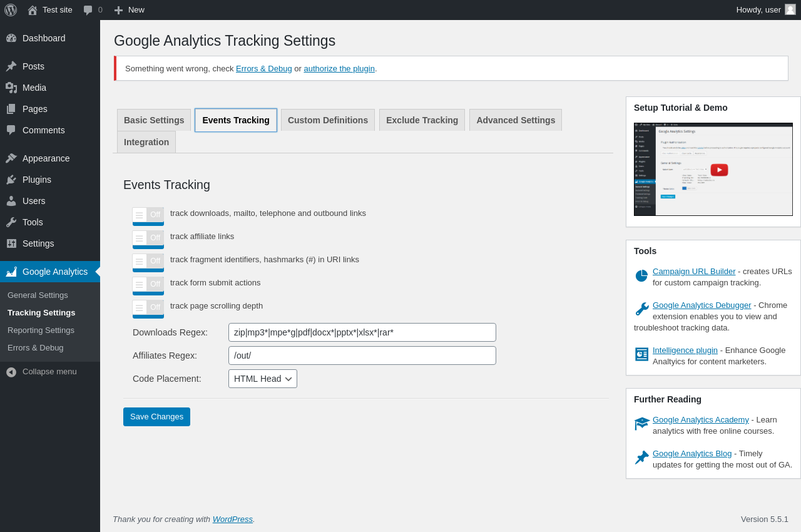Click the New plus icon in admin bar
Viewport: 801px width, 532px height.
[x=118, y=10]
